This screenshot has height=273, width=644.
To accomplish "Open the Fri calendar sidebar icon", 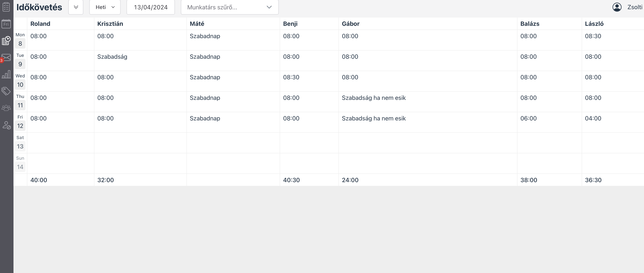I will pyautogui.click(x=6, y=24).
